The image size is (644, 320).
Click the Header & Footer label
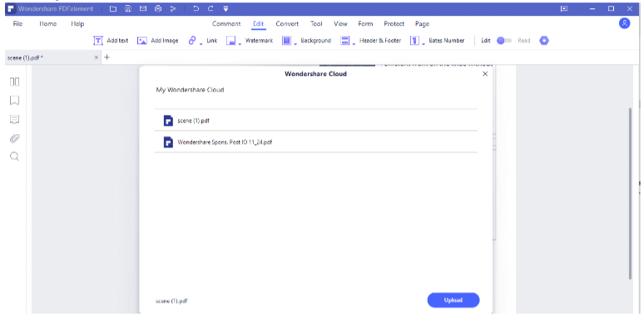click(380, 41)
